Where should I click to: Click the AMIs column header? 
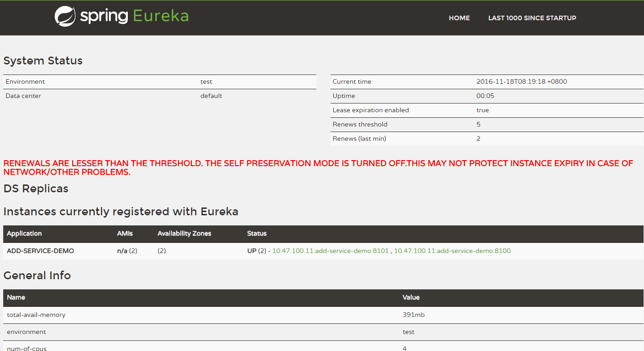[x=125, y=233]
